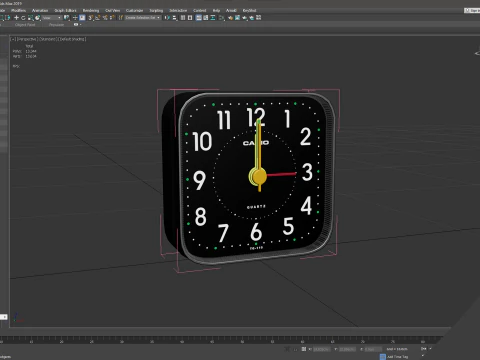Open the Standard viewport label menu
480x360 pixels.
pyautogui.click(x=48, y=39)
